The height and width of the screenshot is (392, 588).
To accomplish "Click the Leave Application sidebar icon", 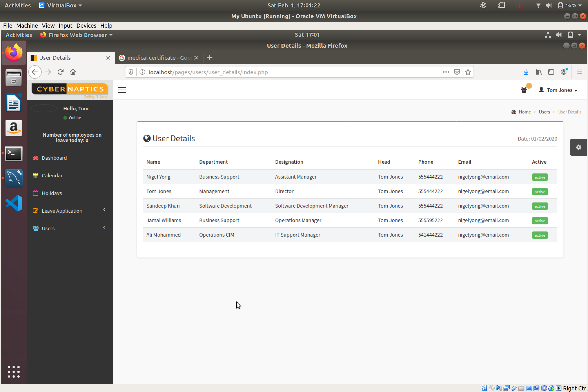I will [x=36, y=211].
